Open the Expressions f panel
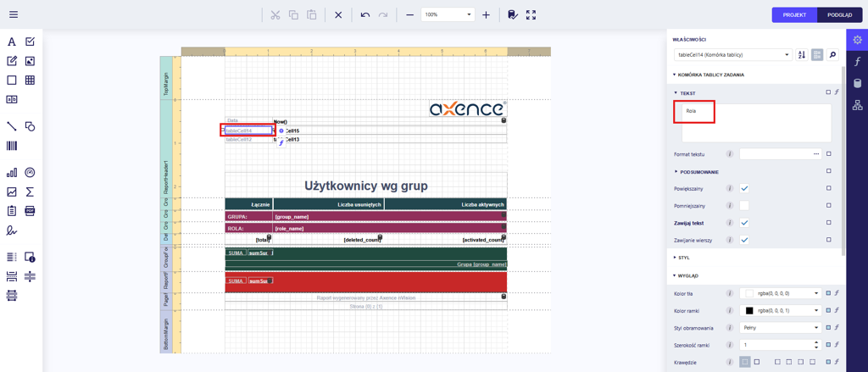Image resolution: width=868 pixels, height=372 pixels. [857, 62]
